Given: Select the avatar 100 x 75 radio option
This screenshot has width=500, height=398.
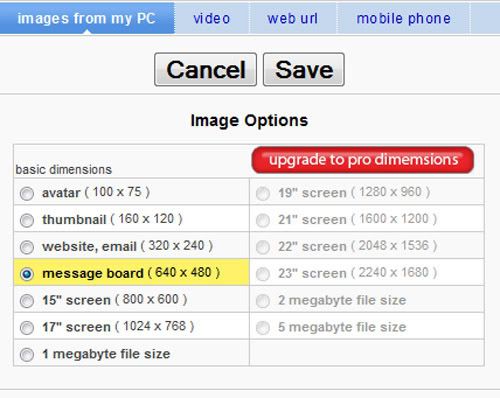Looking at the screenshot, I should pyautogui.click(x=27, y=193).
